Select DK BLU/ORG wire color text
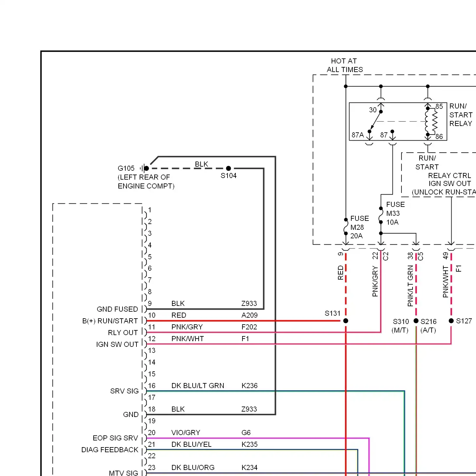Screen dimensions: 476x476 pyautogui.click(x=193, y=467)
